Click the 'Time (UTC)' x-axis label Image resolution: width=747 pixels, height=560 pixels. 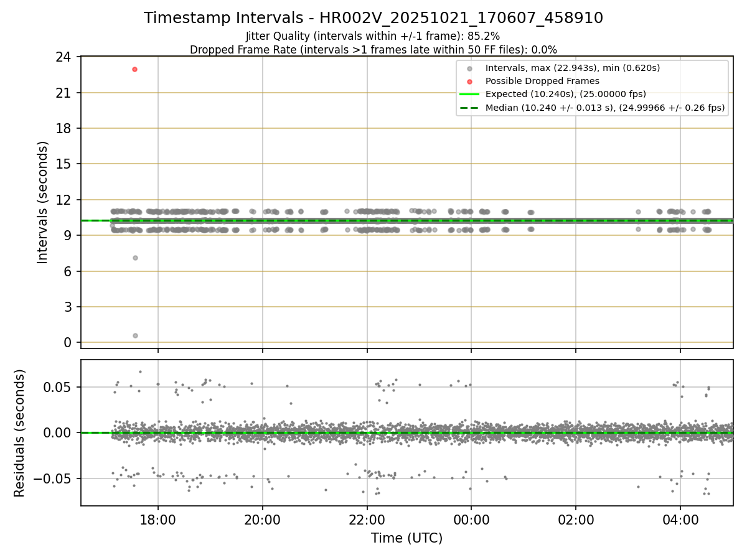coord(407,538)
